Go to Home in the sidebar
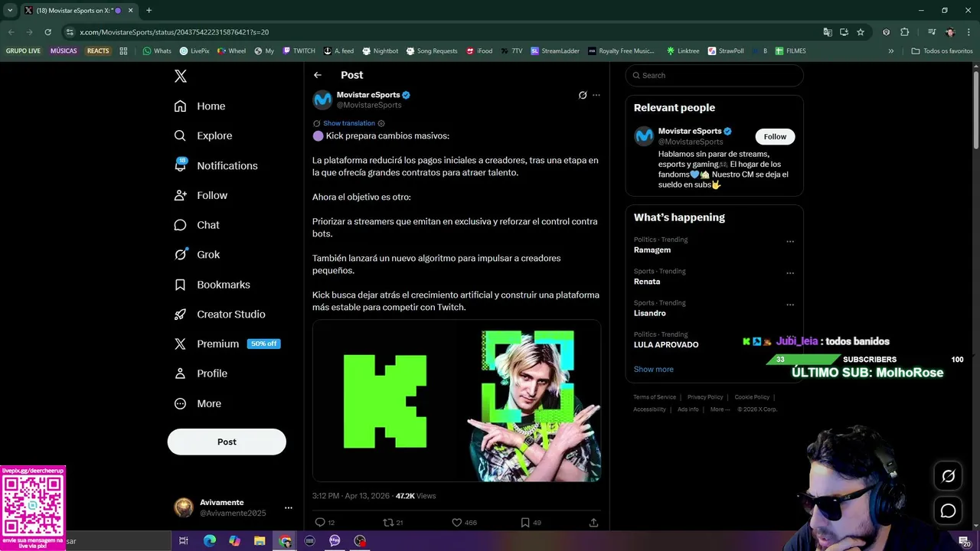This screenshot has width=980, height=551. point(200,106)
